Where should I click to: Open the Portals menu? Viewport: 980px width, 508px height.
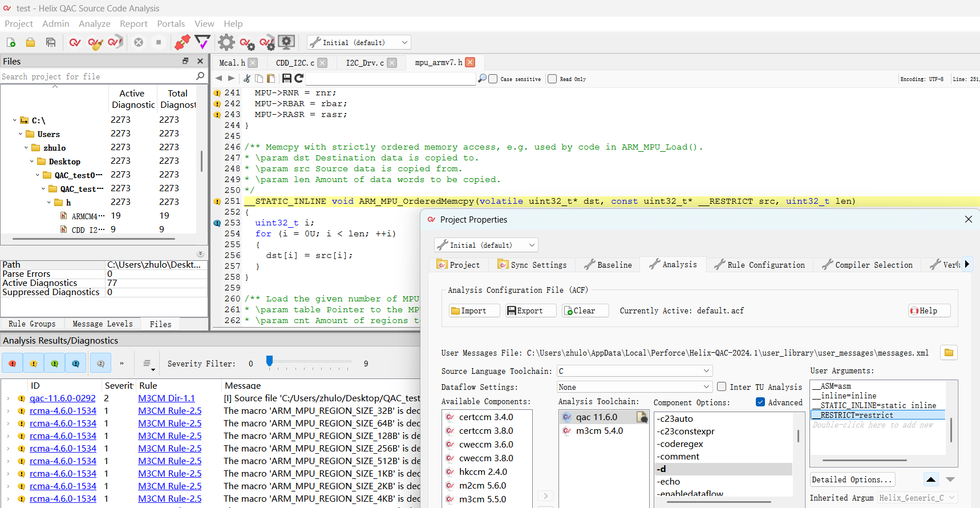(171, 23)
